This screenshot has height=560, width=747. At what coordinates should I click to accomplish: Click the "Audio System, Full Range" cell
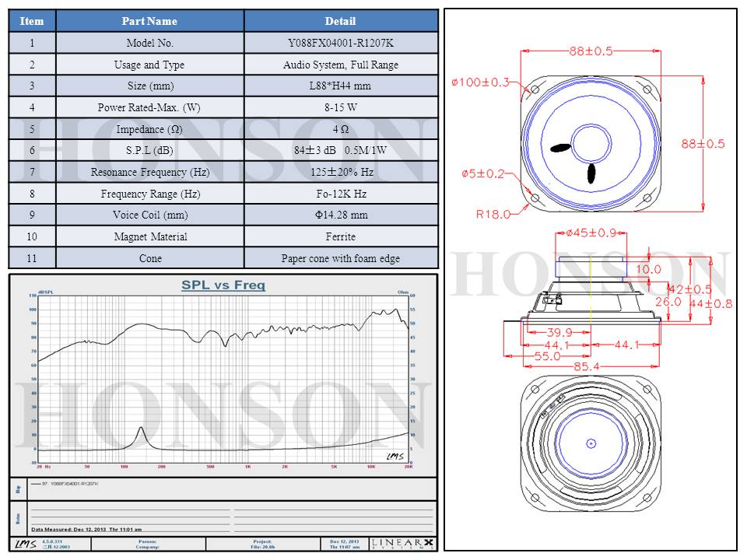[x=341, y=65]
